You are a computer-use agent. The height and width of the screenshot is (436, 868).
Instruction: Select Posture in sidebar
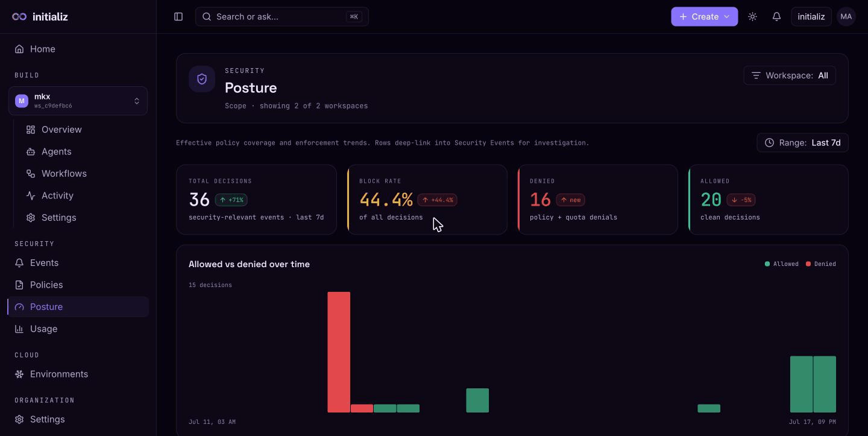click(x=78, y=307)
